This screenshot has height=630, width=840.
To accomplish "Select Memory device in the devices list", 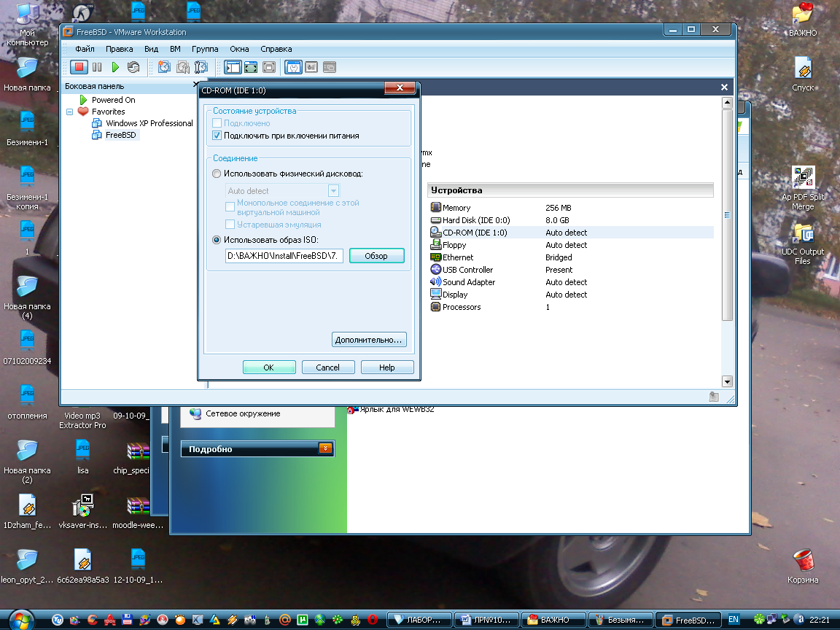I will coord(570,208).
